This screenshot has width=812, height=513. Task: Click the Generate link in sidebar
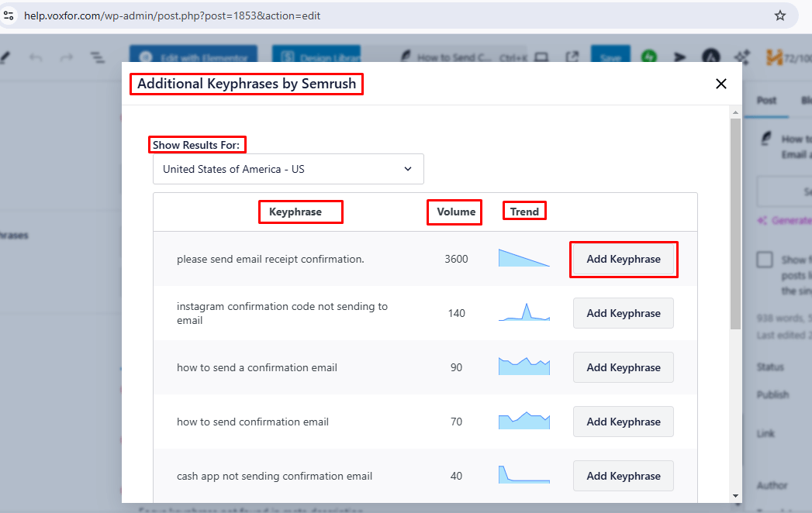tap(784, 221)
